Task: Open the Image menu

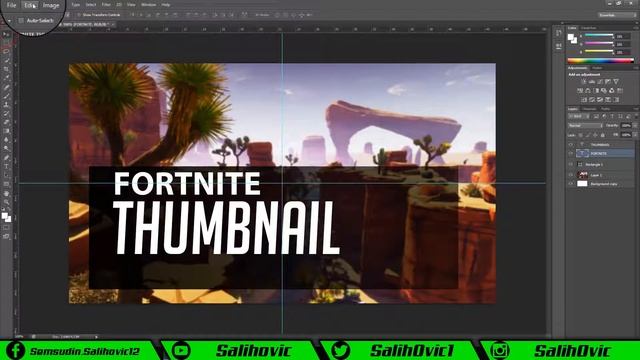Action: pos(51,5)
